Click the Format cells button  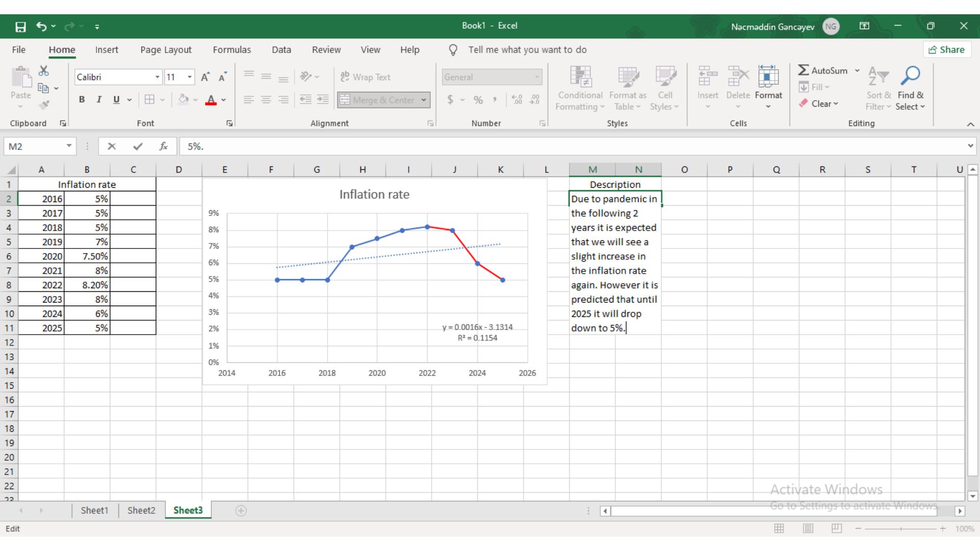pos(769,87)
